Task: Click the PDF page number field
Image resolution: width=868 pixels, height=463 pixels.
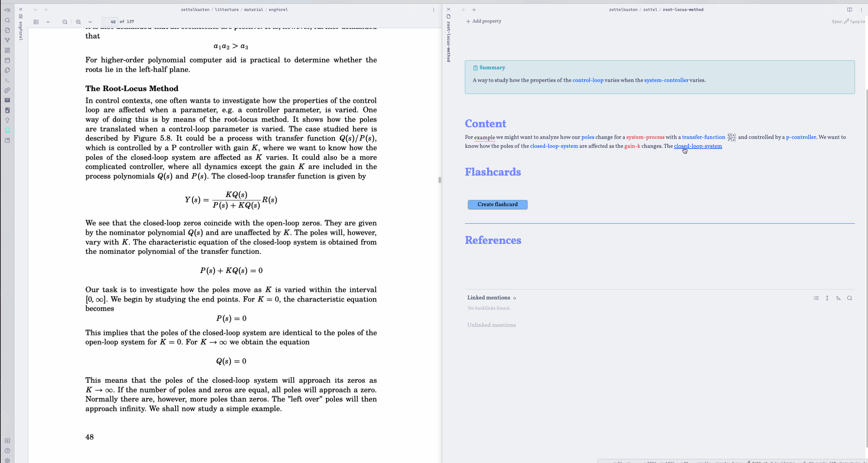Action: coord(110,22)
